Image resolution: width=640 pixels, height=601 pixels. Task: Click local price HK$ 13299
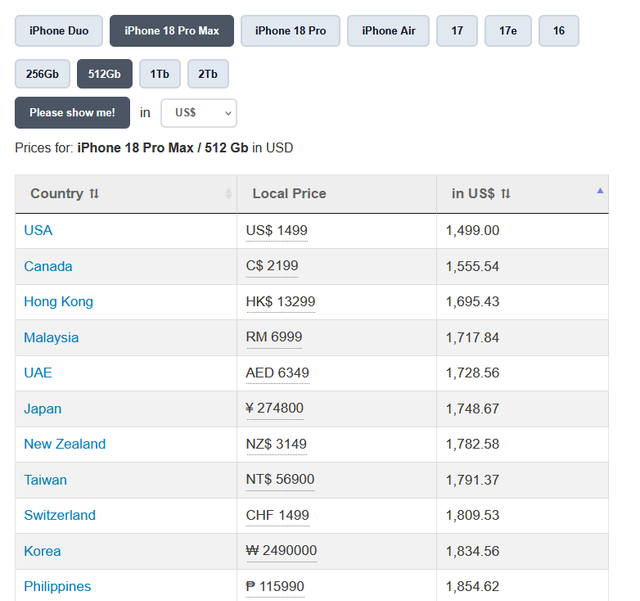(280, 302)
